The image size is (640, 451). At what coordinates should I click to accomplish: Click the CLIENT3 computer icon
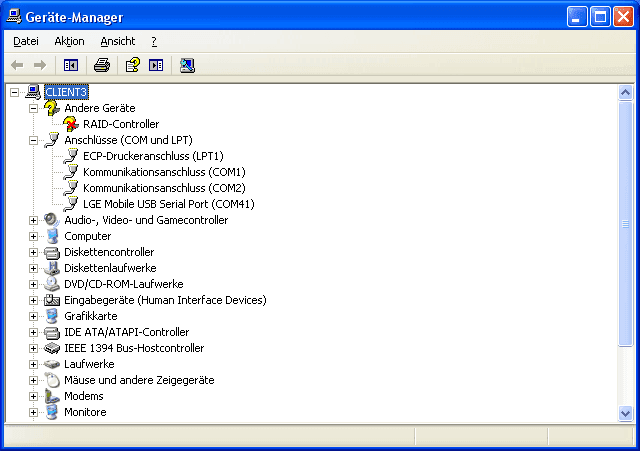pos(33,92)
